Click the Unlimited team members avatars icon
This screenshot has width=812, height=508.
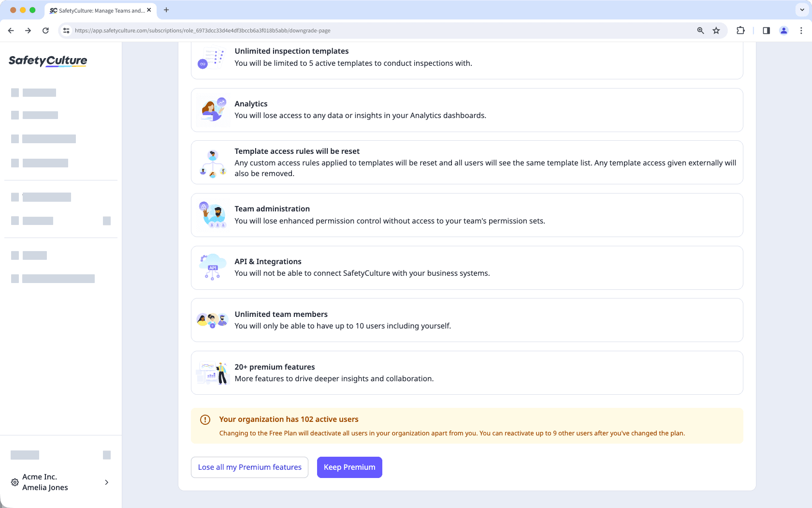pos(213,320)
